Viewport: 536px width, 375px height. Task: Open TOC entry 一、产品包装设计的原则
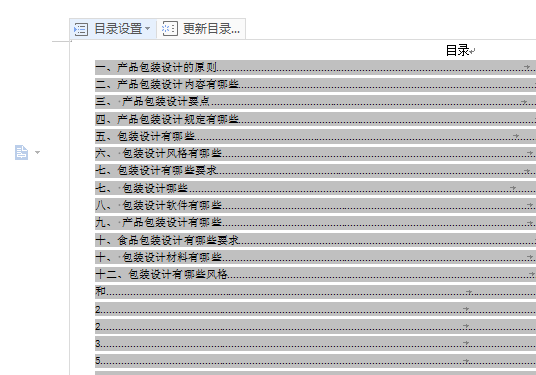pos(316,67)
